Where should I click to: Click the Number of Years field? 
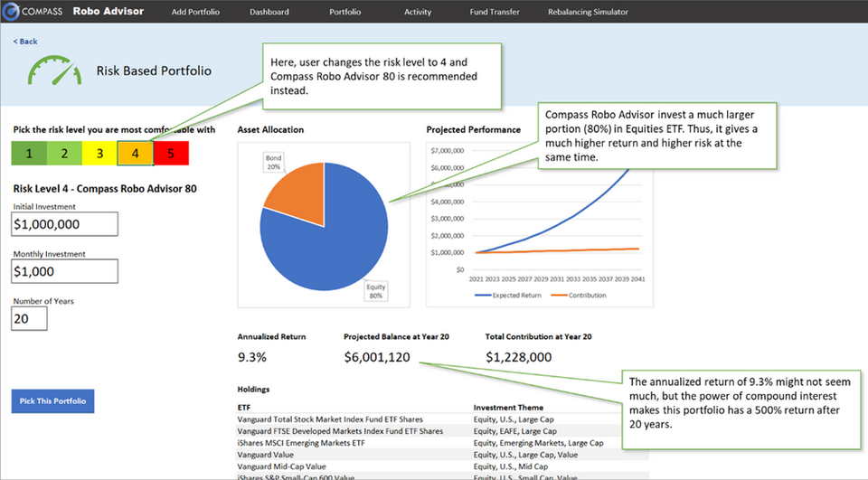pyautogui.click(x=29, y=318)
